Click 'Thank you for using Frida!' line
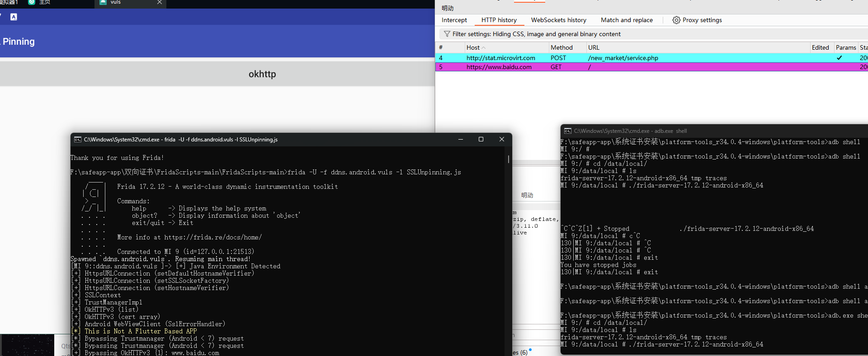Viewport: 868px width, 356px height. 117,158
